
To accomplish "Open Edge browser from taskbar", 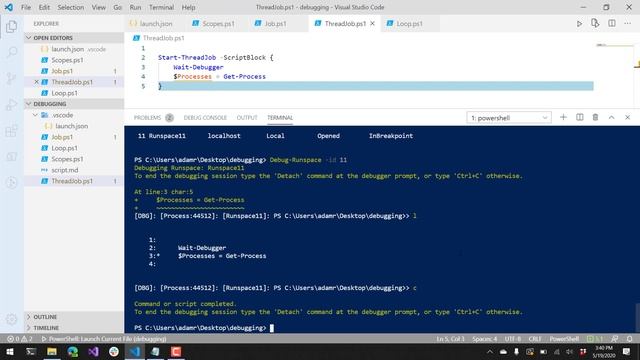I will (73, 351).
